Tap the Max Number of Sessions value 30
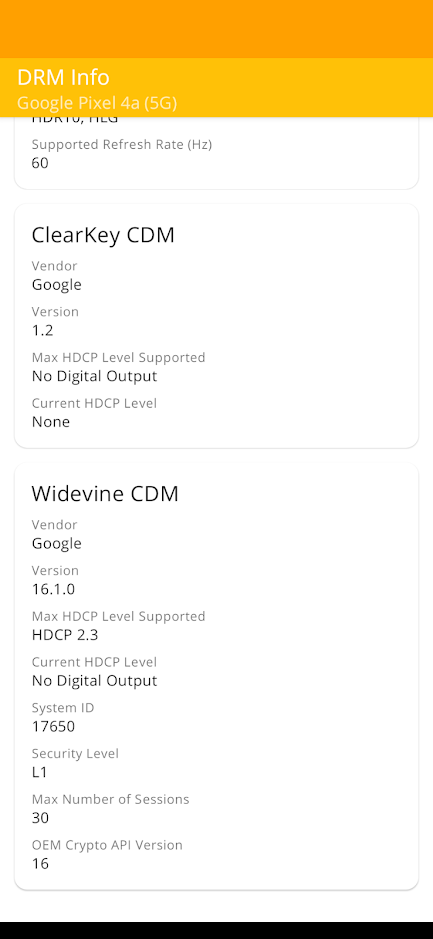The image size is (433, 939). pos(40,818)
